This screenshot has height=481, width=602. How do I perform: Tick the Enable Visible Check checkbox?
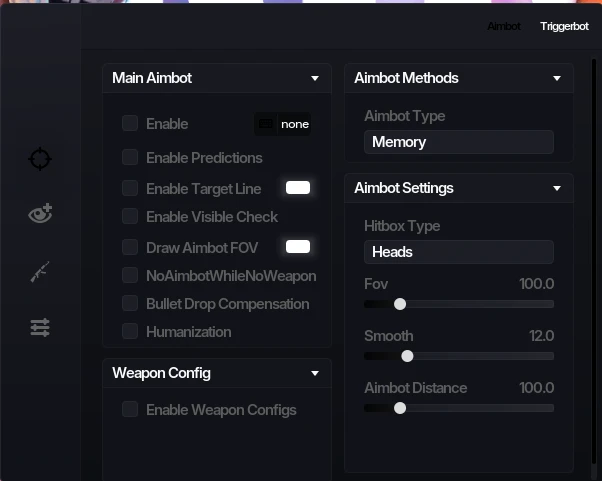point(130,216)
